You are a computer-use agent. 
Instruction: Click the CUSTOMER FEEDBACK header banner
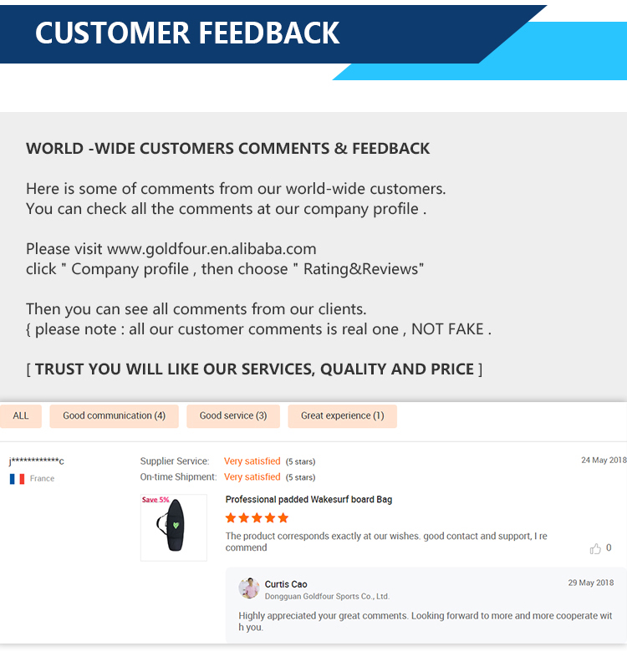coord(188,33)
